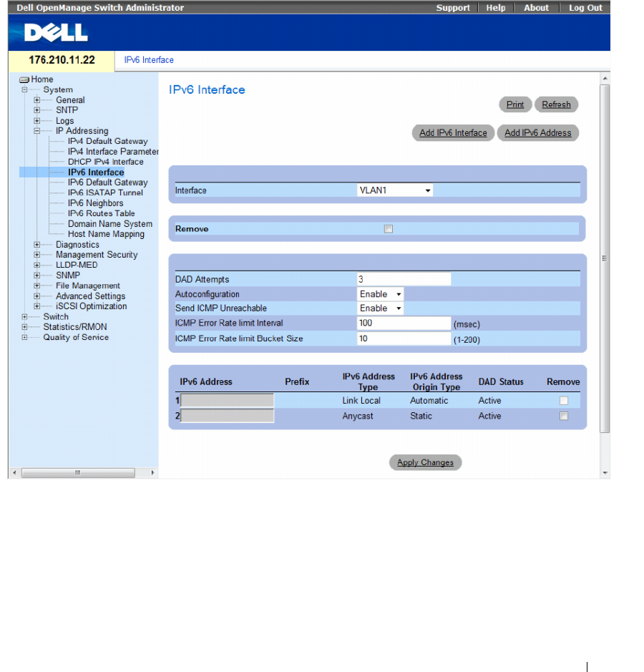Click the sidebar horizontal scrollbar thumb
This screenshot has width=644, height=672.
[x=78, y=473]
